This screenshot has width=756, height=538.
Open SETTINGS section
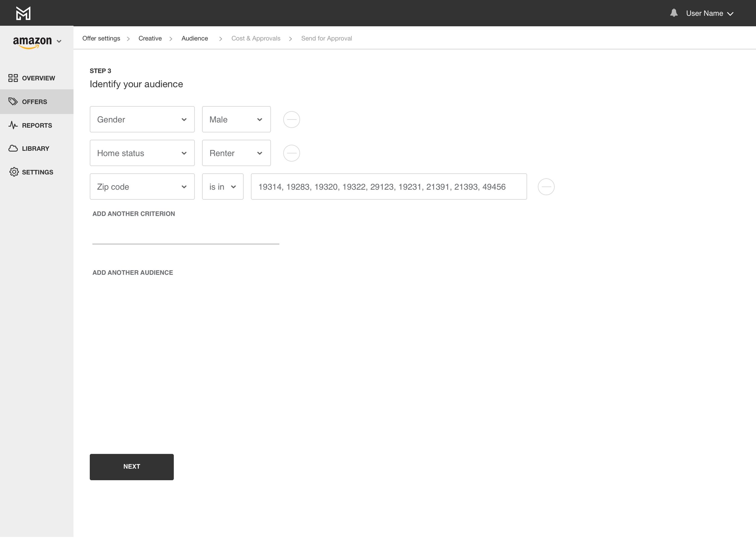click(x=37, y=172)
